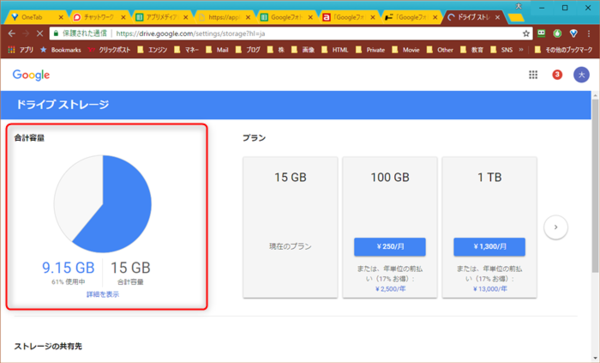Open the アプリ apps shortcut in bookmarks bar

coord(21,50)
